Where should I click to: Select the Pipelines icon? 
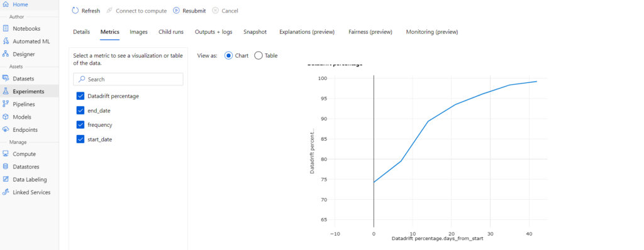pyautogui.click(x=6, y=104)
